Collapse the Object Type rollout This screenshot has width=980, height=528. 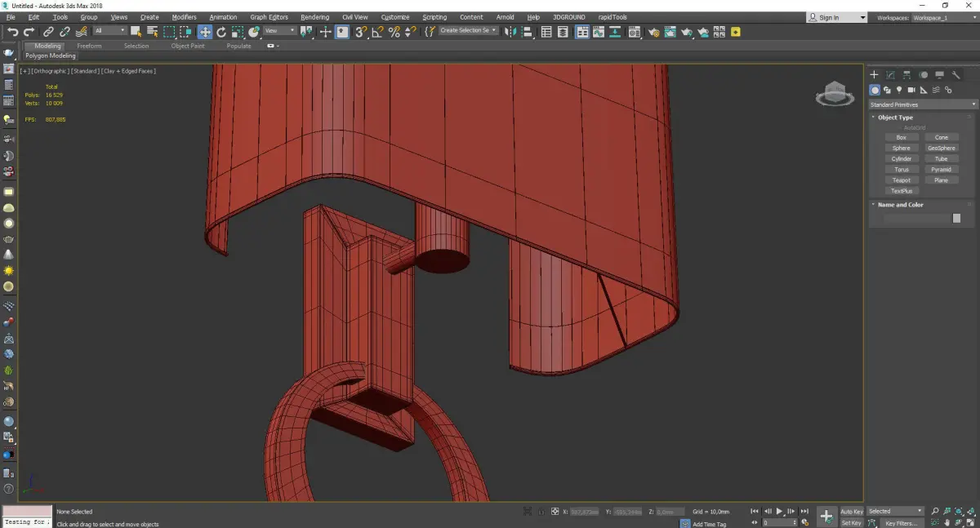click(x=895, y=118)
